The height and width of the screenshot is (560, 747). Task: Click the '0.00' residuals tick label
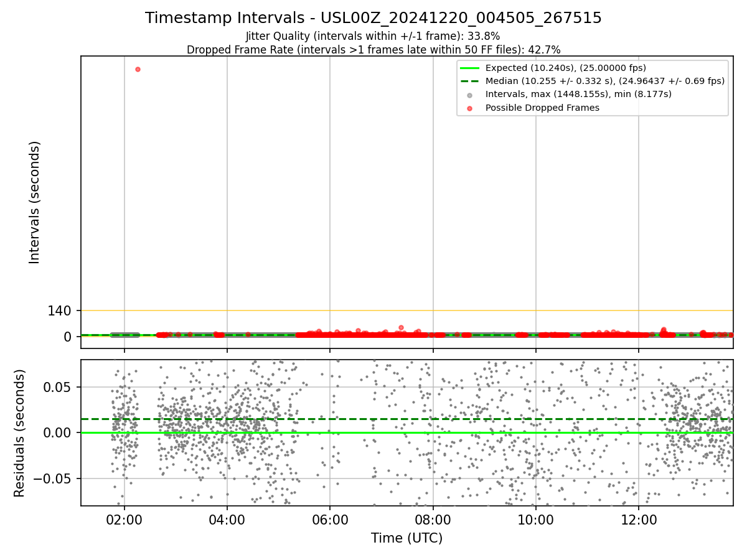(58, 433)
